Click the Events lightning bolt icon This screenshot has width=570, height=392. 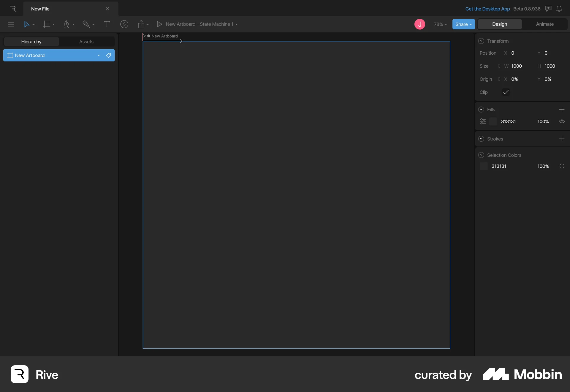pos(124,24)
